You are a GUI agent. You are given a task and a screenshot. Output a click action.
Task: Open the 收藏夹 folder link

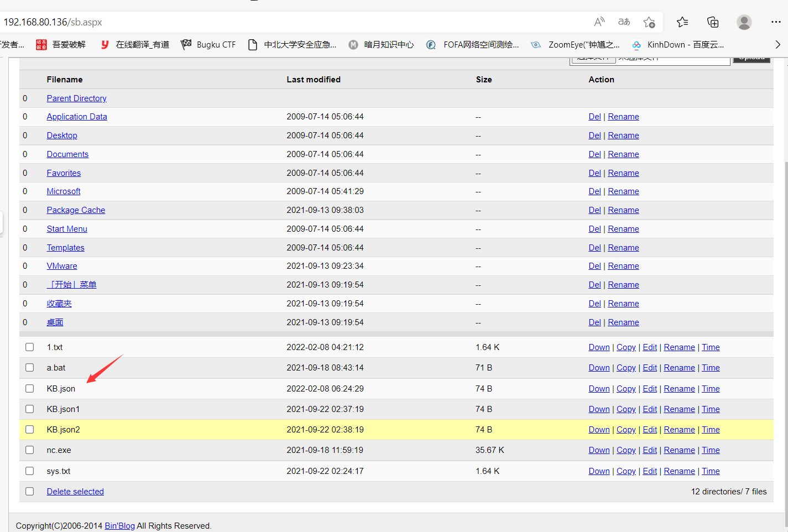(59, 304)
